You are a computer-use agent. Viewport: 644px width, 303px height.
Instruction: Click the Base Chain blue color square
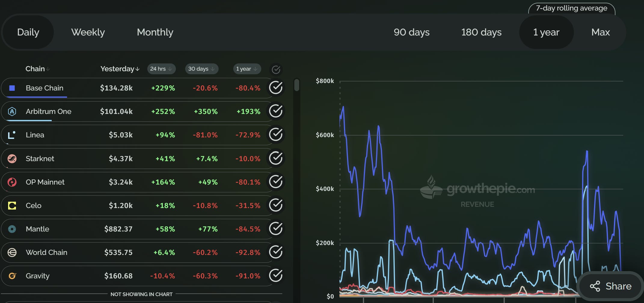[x=12, y=88]
